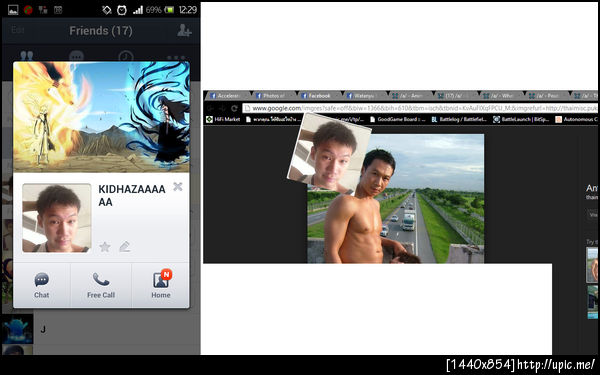This screenshot has width=600, height=375.
Task: Tap the add friend icon in LINE header
Action: [x=184, y=30]
